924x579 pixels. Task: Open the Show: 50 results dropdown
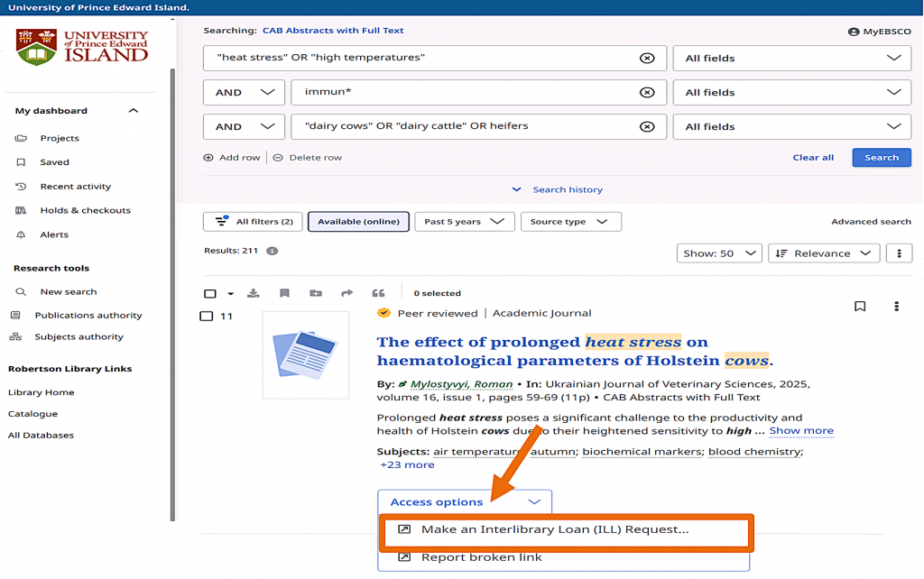[x=719, y=253]
